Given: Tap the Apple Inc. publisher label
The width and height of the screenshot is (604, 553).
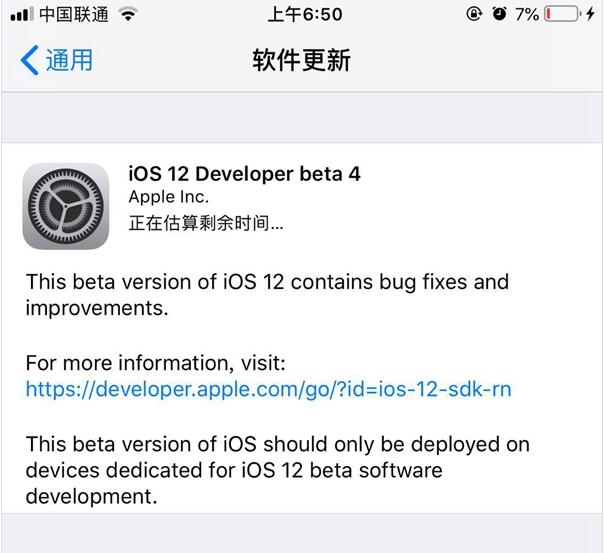Looking at the screenshot, I should point(169,198).
